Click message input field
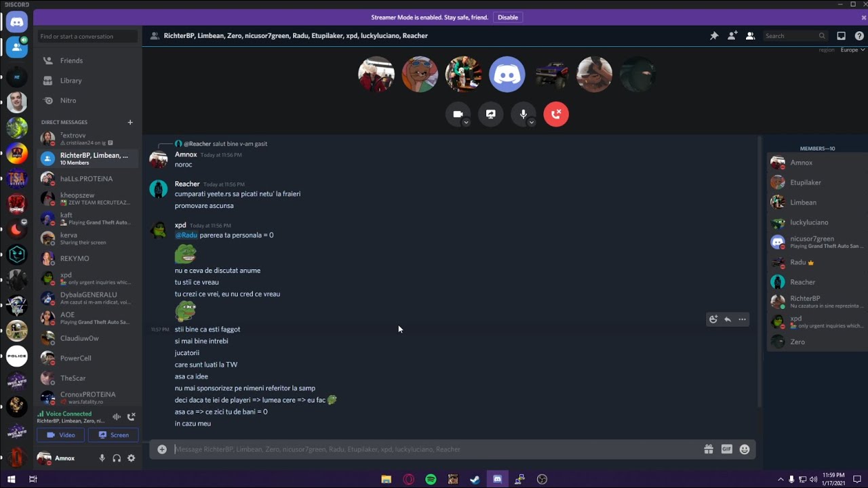 (434, 449)
